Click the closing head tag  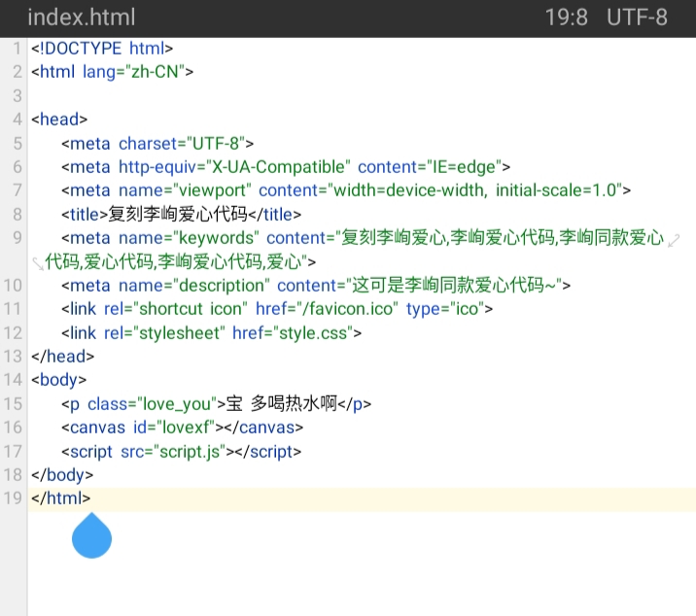tap(62, 357)
